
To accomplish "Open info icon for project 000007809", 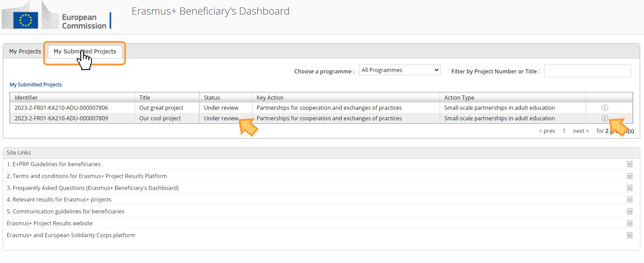I will 605,118.
